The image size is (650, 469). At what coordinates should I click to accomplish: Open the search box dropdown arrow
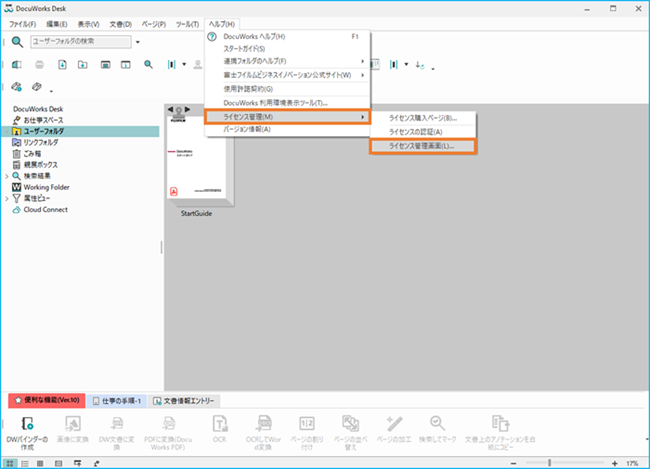[x=138, y=42]
